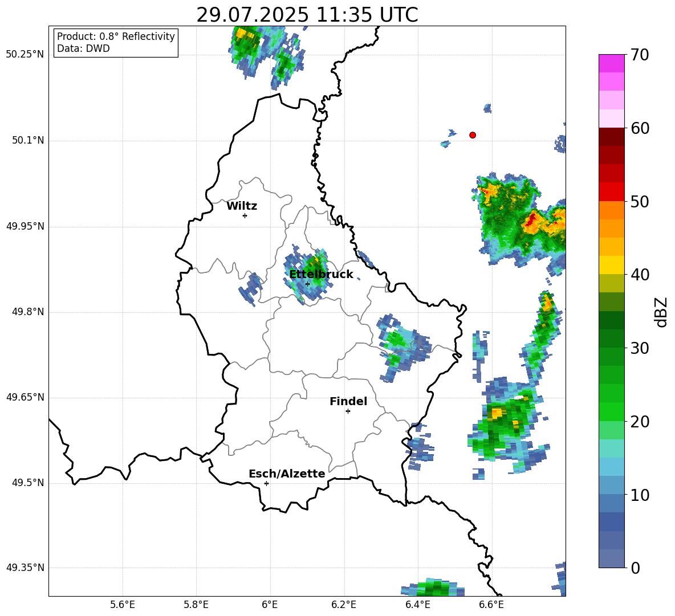The height and width of the screenshot is (616, 675).
Task: Click the 'Product: 0.8° Reflectivity' legend text
Action: coord(116,36)
